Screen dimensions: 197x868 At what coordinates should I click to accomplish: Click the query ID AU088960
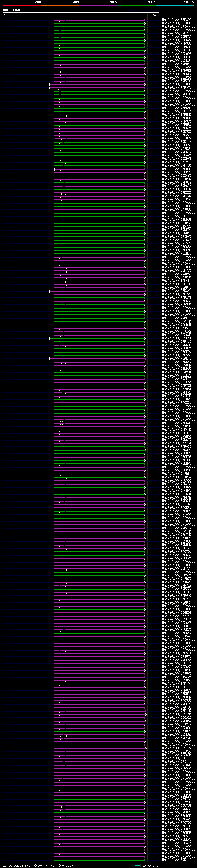11,10
